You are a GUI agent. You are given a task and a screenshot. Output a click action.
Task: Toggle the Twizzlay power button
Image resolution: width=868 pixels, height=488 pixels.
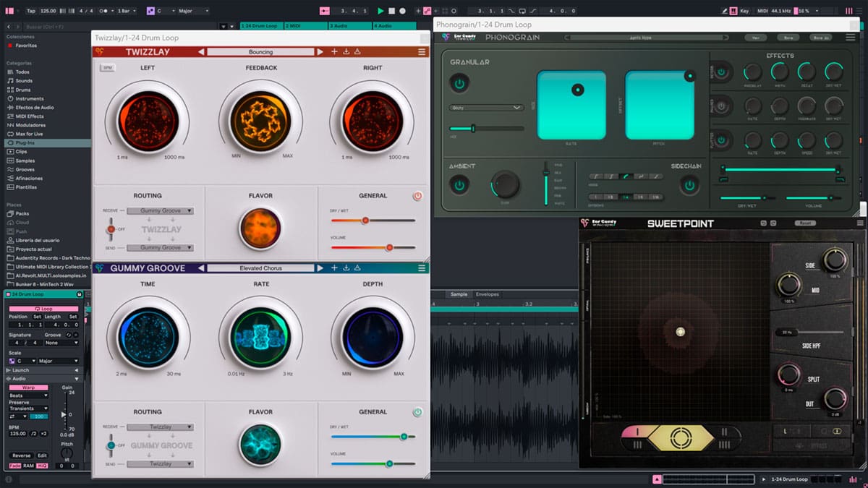click(417, 196)
